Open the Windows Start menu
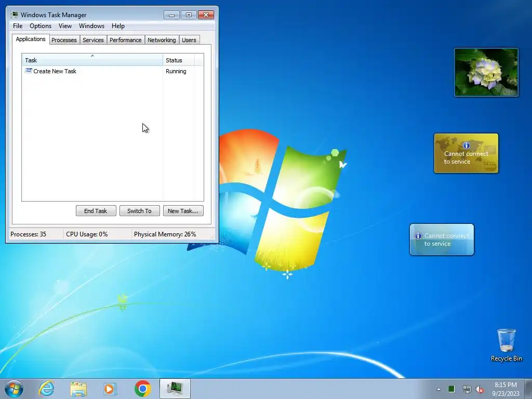The image size is (532, 399). 14,389
